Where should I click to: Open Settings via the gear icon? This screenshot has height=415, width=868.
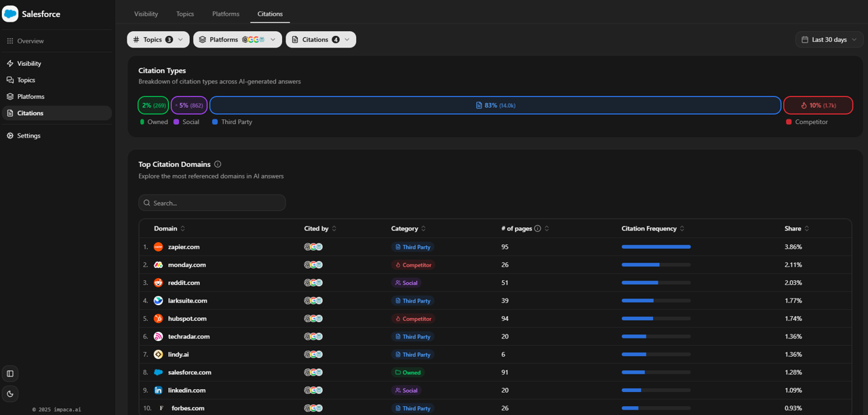[9, 136]
